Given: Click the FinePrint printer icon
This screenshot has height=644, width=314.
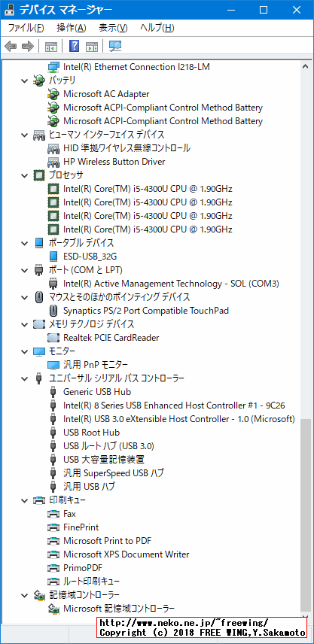Looking at the screenshot, I should 53,527.
